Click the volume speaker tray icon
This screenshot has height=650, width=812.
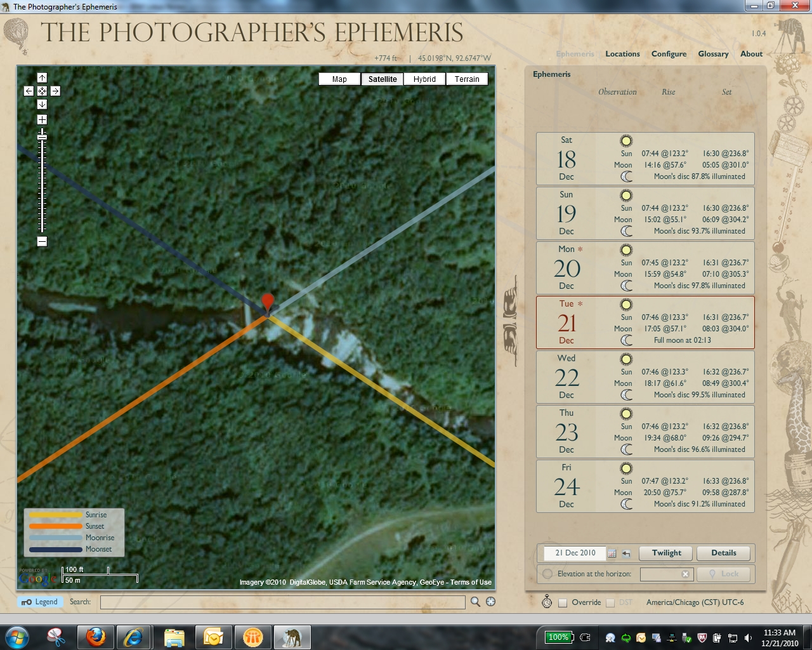[x=748, y=637]
